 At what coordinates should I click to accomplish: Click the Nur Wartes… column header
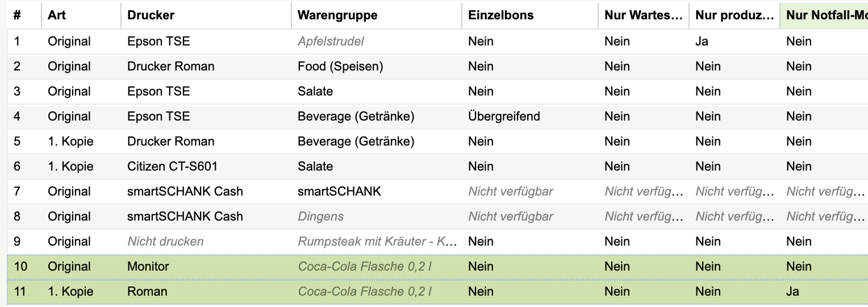[644, 15]
